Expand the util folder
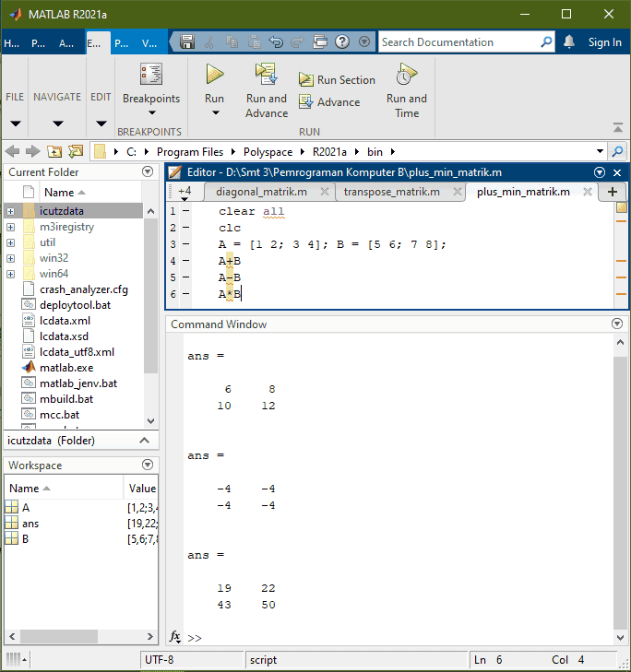Screen dimensions: 631x672 [11, 242]
